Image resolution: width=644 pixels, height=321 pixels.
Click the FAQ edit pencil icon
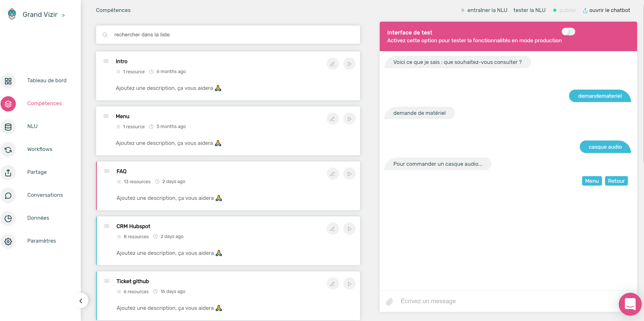(x=333, y=174)
